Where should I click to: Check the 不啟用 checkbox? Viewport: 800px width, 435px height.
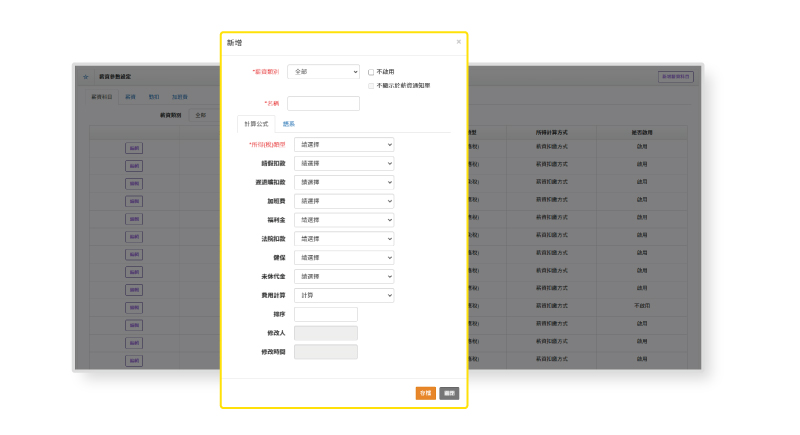pyautogui.click(x=371, y=72)
